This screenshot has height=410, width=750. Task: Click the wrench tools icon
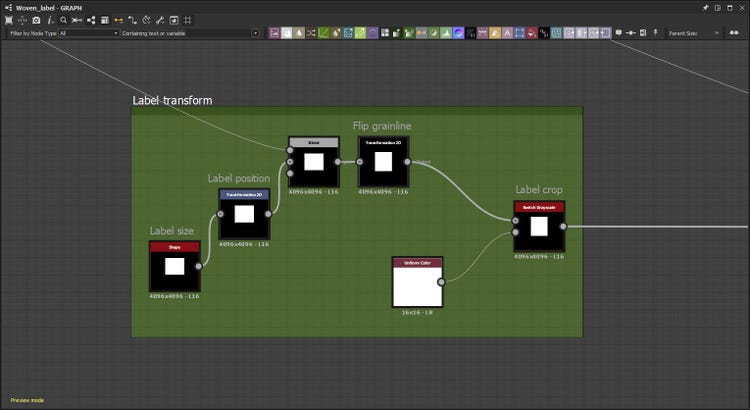coord(160,20)
